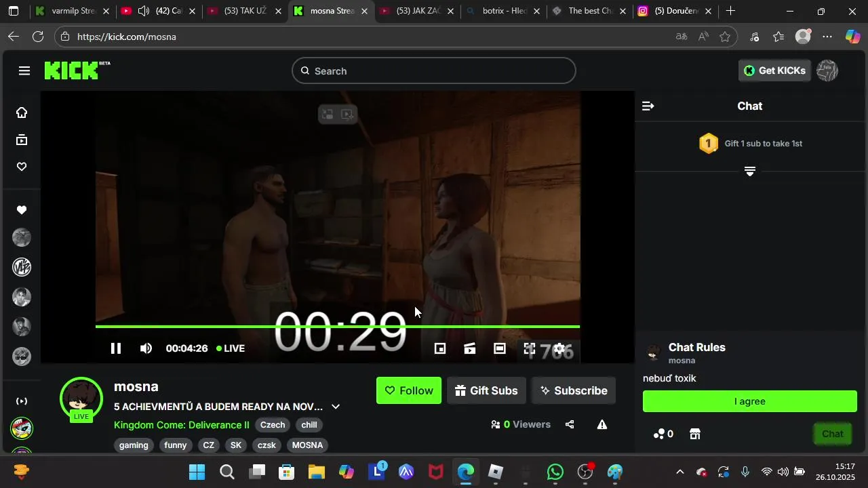The width and height of the screenshot is (868, 488).
Task: Collapse the chat panel
Action: (648, 106)
